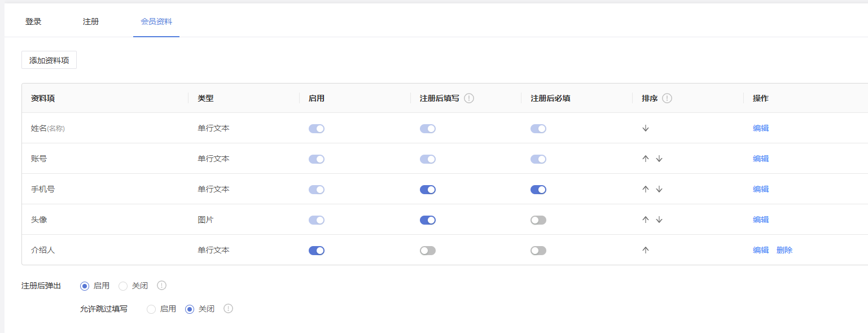Move 介绍人 row up with arrow
868x333 pixels.
coord(646,250)
